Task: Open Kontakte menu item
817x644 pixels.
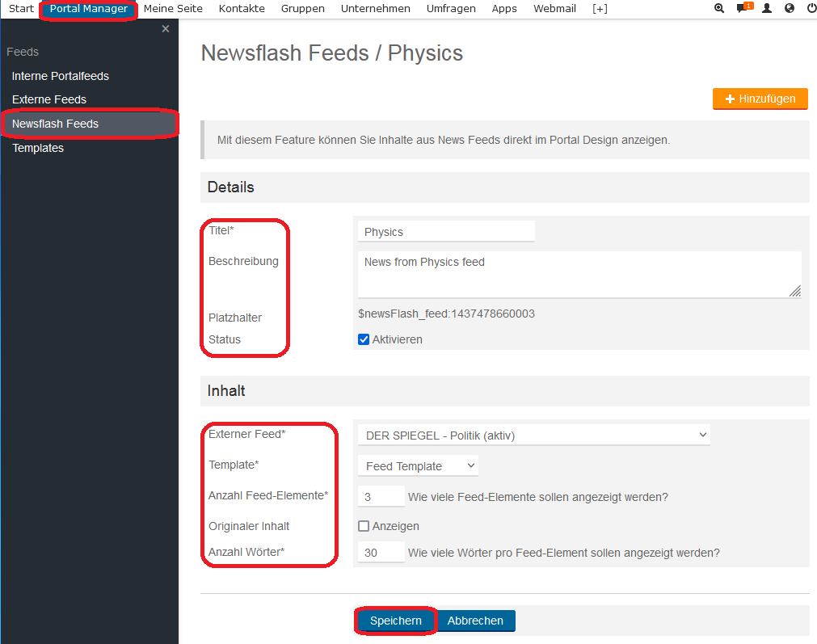Action: pyautogui.click(x=242, y=9)
